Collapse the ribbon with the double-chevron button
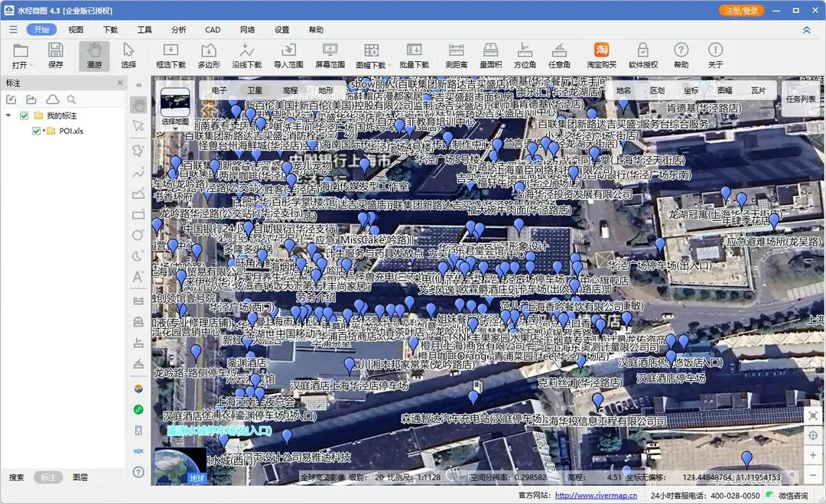 [807, 30]
